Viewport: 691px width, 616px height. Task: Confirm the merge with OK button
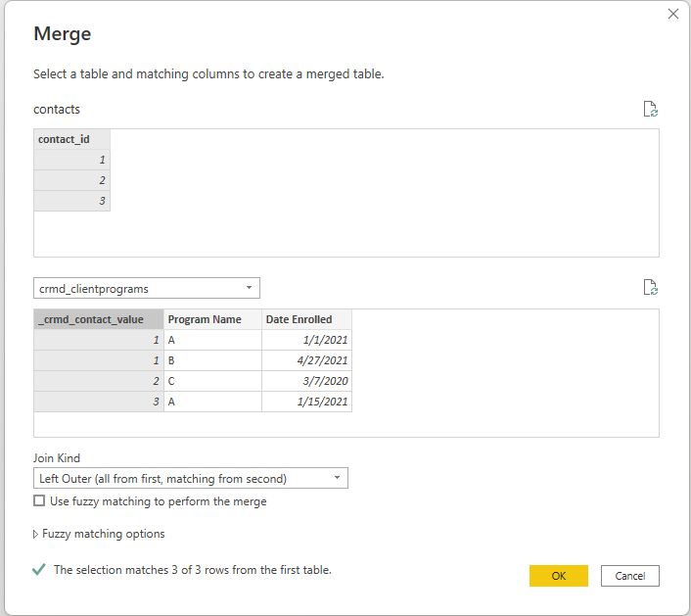[558, 576]
